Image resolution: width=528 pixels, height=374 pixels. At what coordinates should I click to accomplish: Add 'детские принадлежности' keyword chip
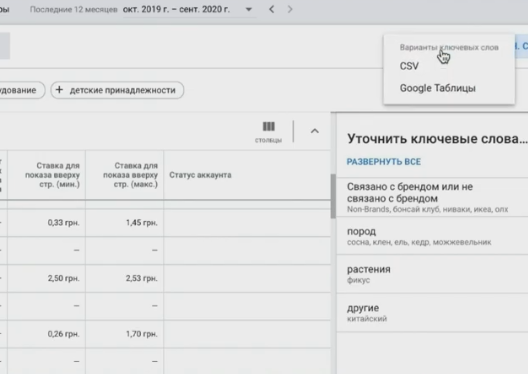(x=117, y=90)
